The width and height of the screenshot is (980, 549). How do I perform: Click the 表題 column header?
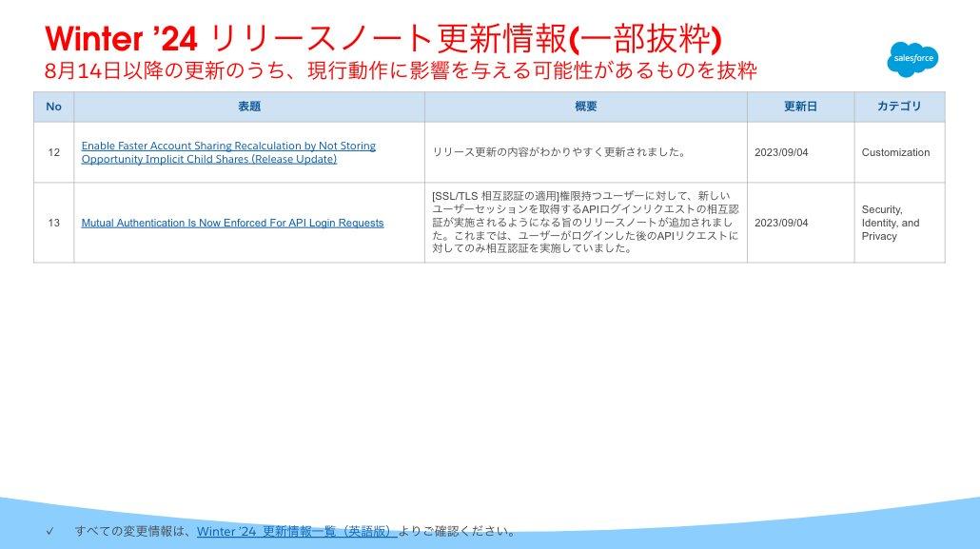coord(249,107)
